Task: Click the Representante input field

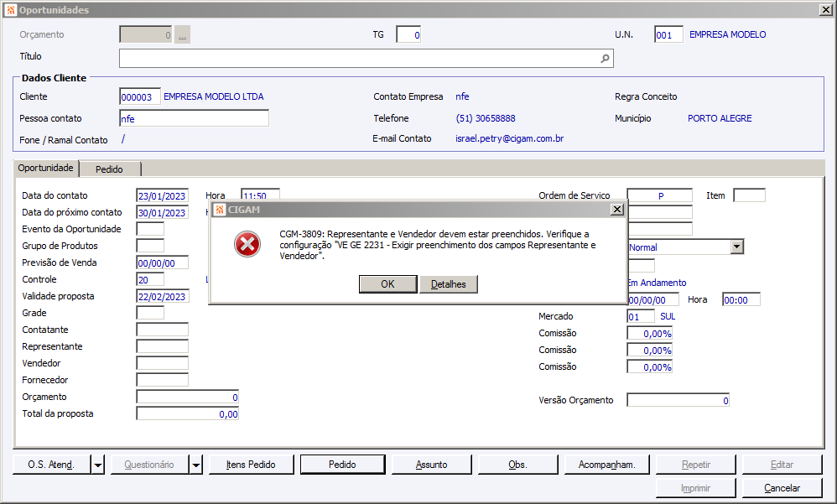Action: tap(162, 346)
